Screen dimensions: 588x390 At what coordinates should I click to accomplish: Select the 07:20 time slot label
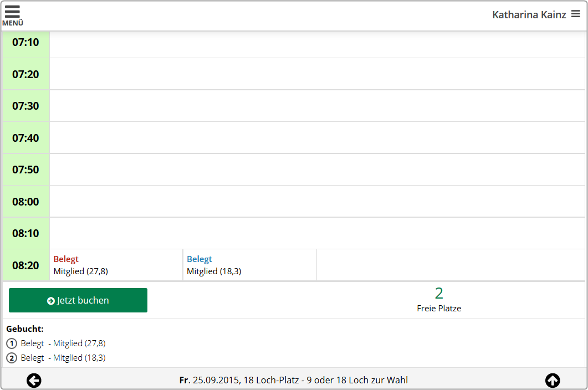pyautogui.click(x=25, y=74)
